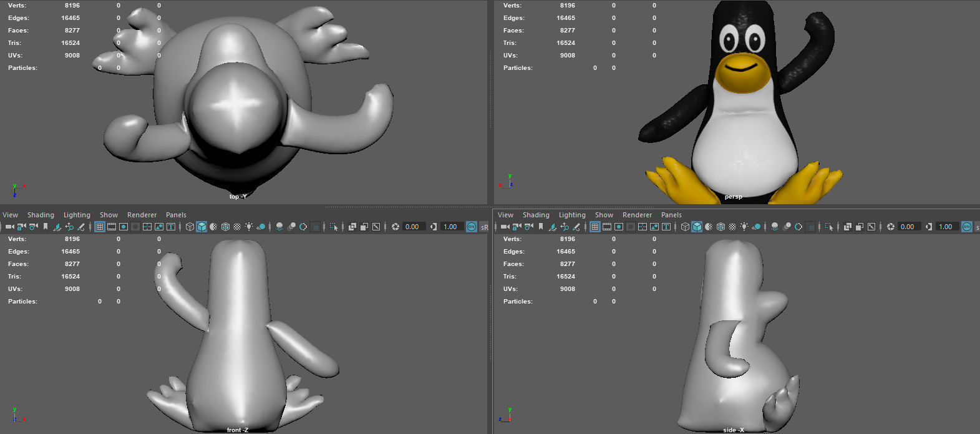Viewport: 980px width, 434px height.
Task: Click Gamma value field in side view toolbar
Action: 948,227
